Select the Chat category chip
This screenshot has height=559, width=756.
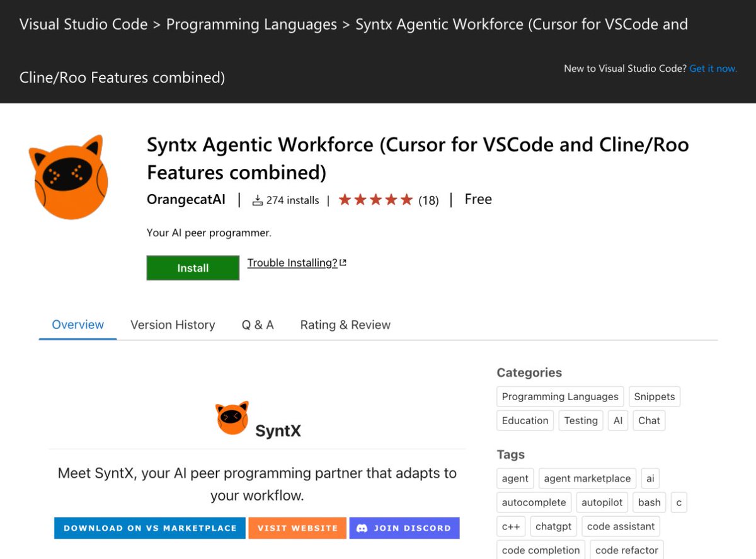649,420
